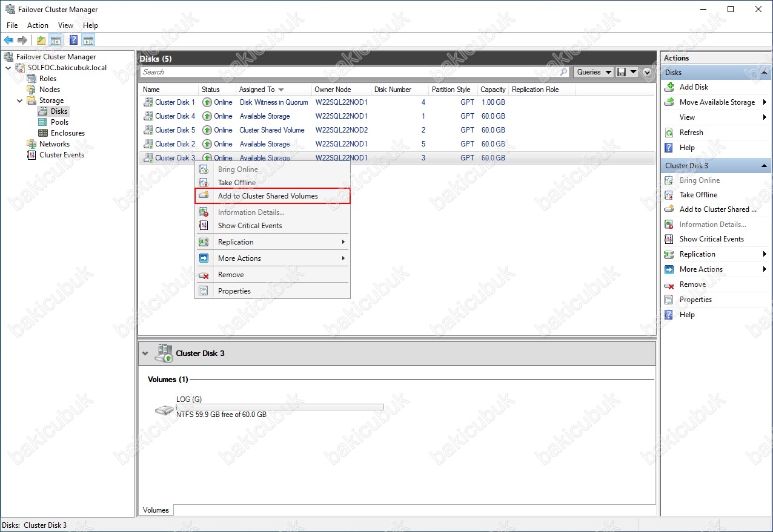Open Enclosures under Storage

(67, 133)
